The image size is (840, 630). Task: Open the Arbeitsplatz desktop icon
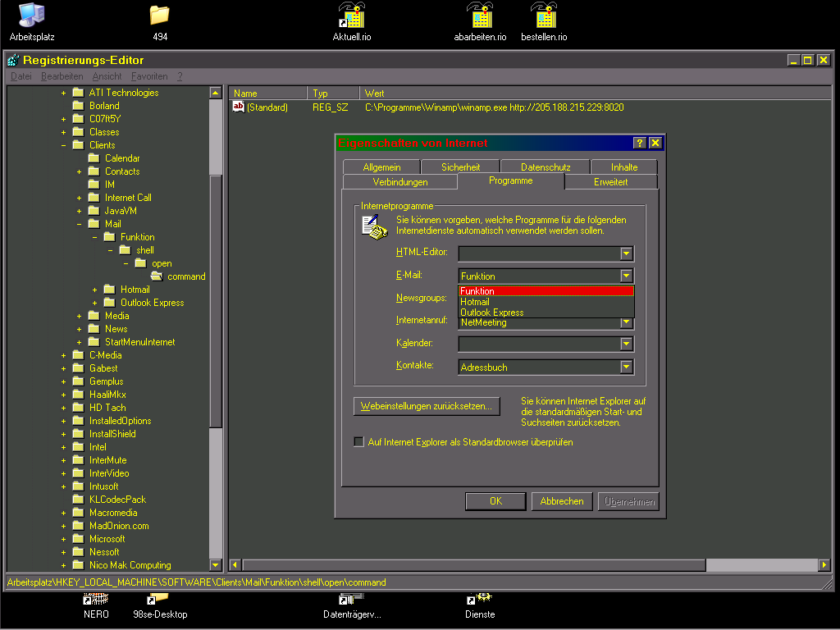click(x=32, y=16)
